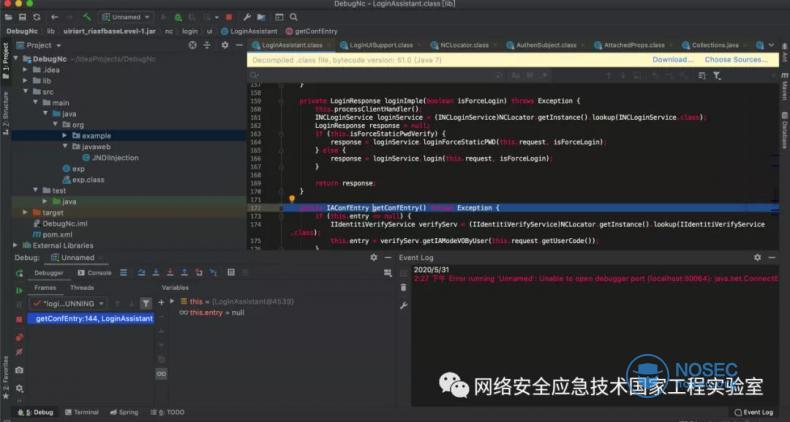This screenshot has width=790, height=422.
Task: Open Project Structure folder icon
Action: (x=261, y=17)
